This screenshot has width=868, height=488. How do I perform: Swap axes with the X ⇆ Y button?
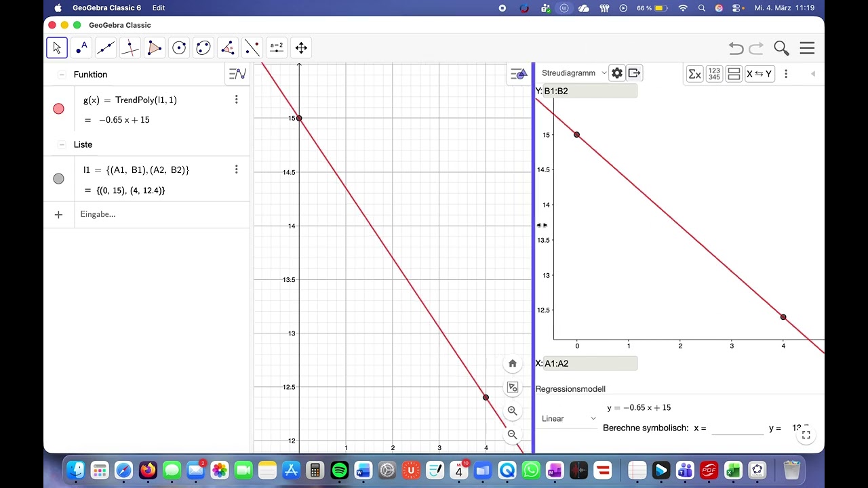759,74
